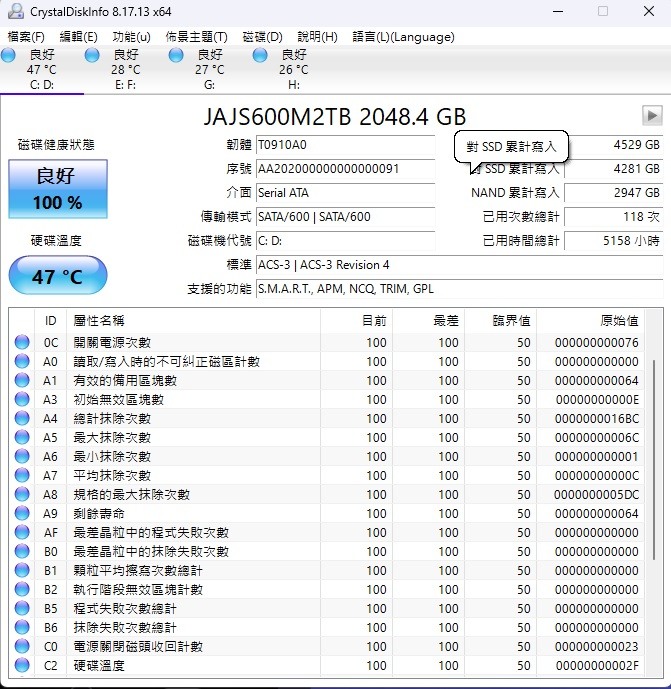671x689 pixels.
Task: Select the H: disk tab at 26 °C
Action: pyautogui.click(x=294, y=69)
